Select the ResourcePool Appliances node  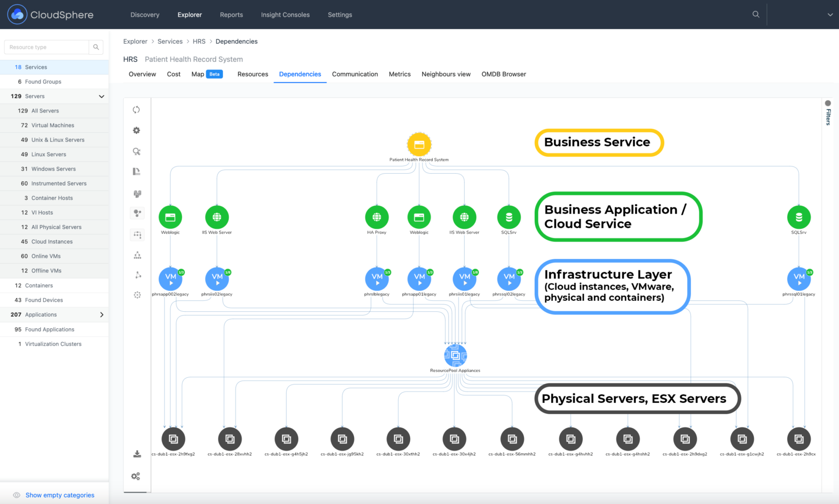tap(455, 355)
